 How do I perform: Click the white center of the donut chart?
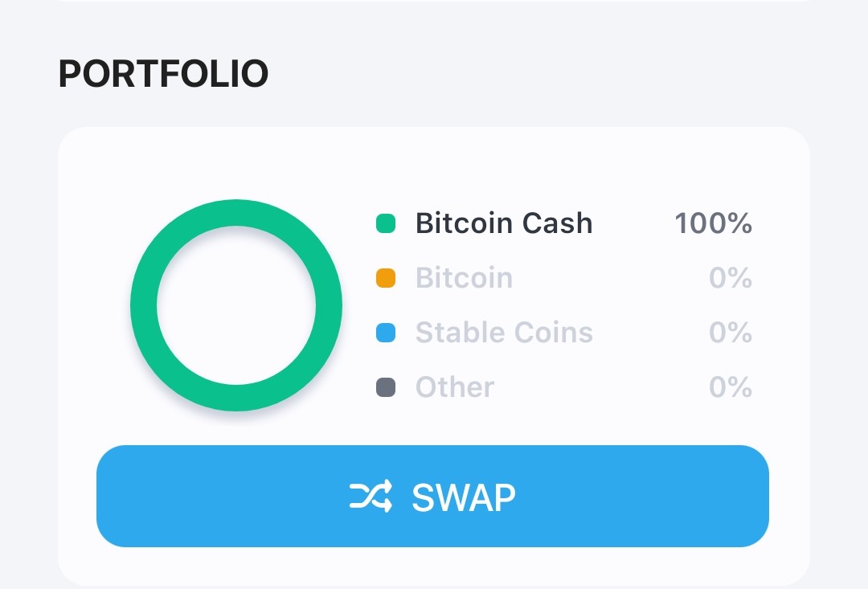[x=236, y=305]
